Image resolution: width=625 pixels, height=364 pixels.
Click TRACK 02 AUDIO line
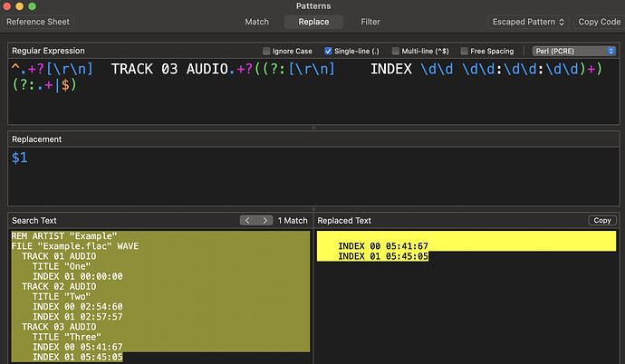pyautogui.click(x=59, y=287)
